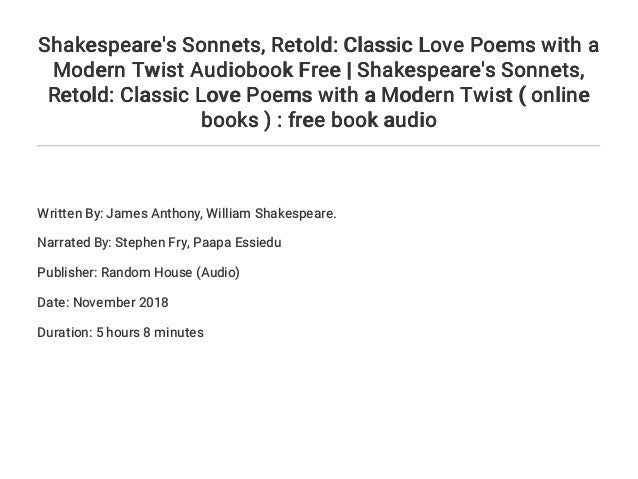Click the "Date:" label

tap(53, 302)
